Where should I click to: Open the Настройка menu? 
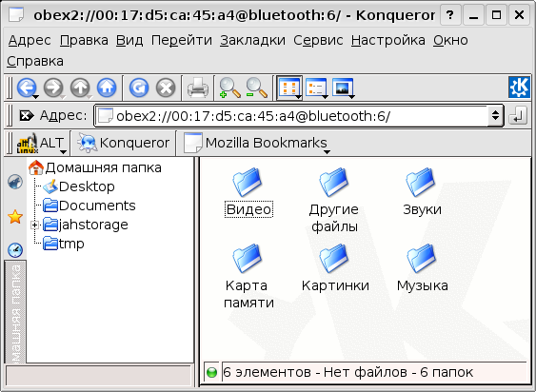(x=388, y=40)
